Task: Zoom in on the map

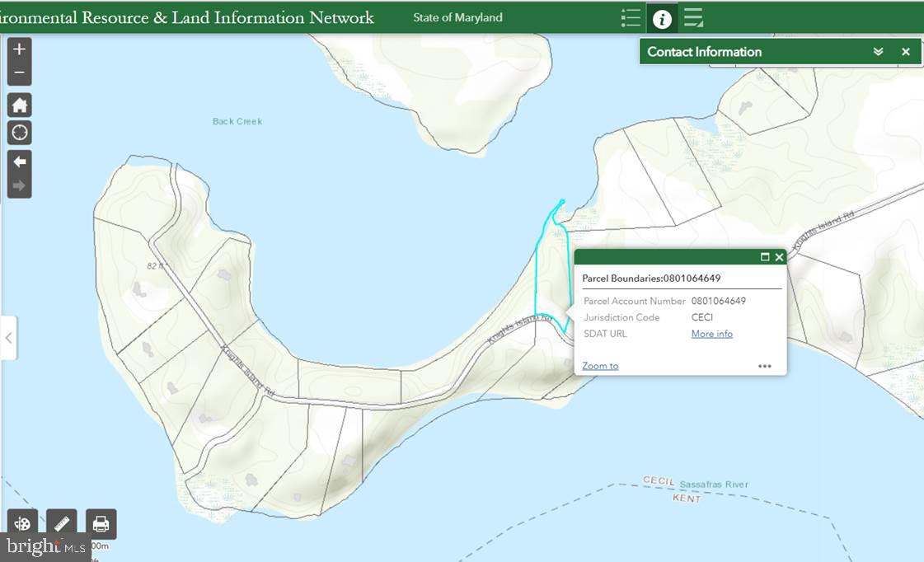Action: click(20, 49)
